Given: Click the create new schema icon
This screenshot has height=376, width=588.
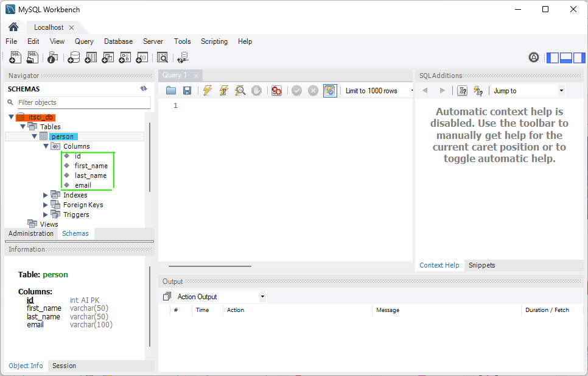Looking at the screenshot, I should click(74, 57).
